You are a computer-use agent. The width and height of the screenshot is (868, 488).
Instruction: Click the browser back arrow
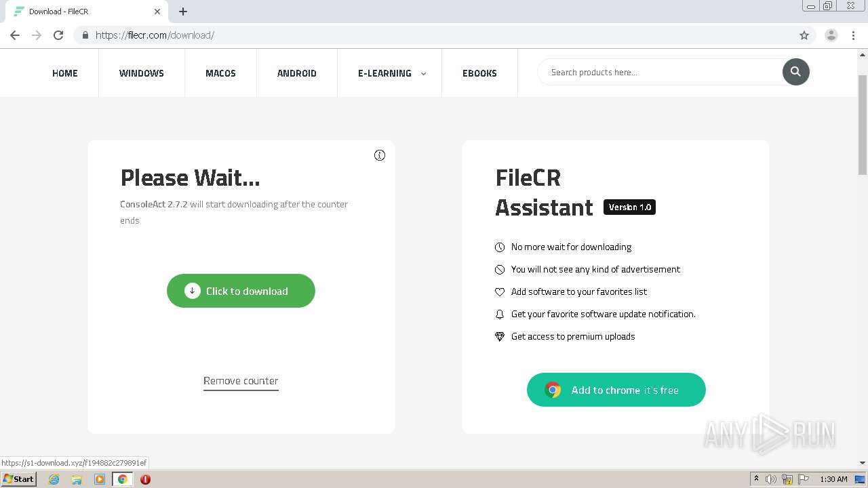(x=15, y=35)
